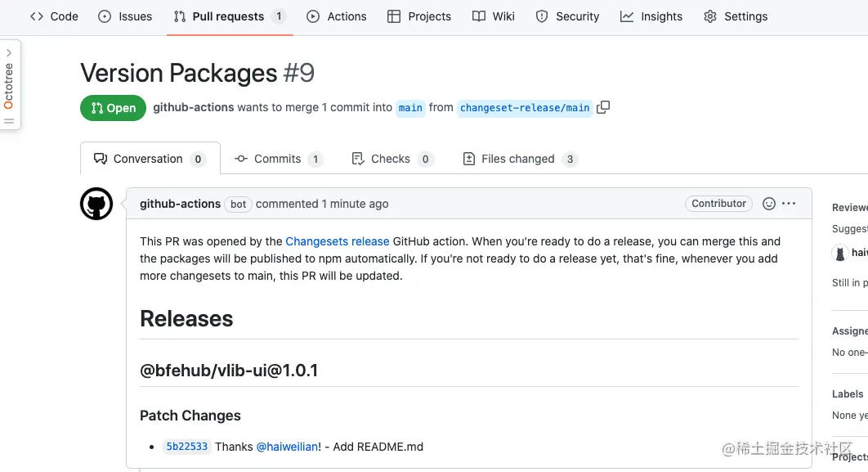Screen dimensions: 868x472
Task: Open the Checks tab
Action: pyautogui.click(x=392, y=159)
